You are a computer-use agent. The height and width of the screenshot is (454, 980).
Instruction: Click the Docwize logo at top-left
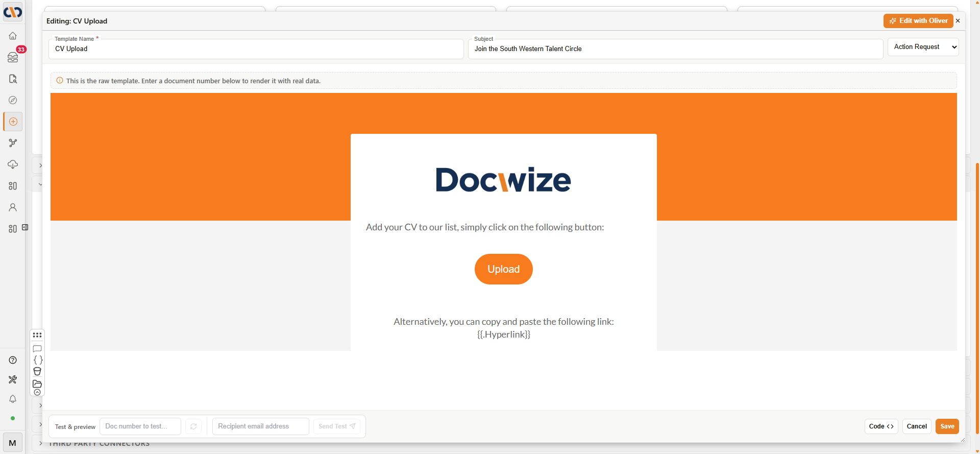point(13,11)
